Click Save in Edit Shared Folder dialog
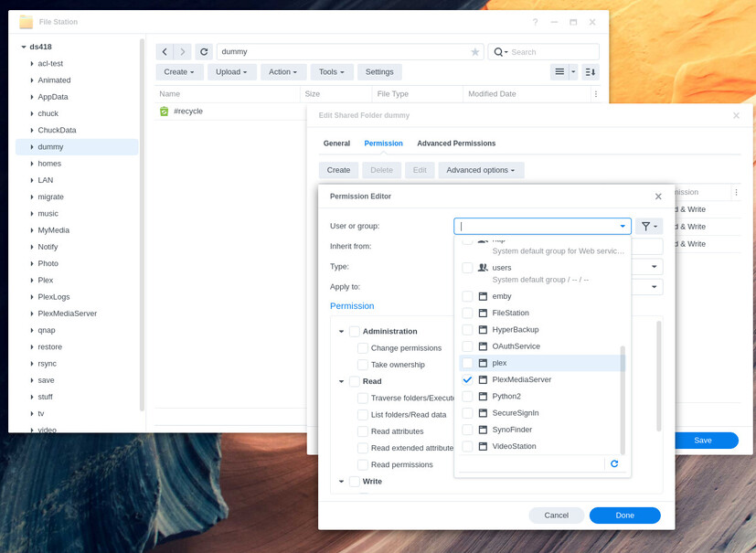Image resolution: width=756 pixels, height=553 pixels. tap(703, 441)
